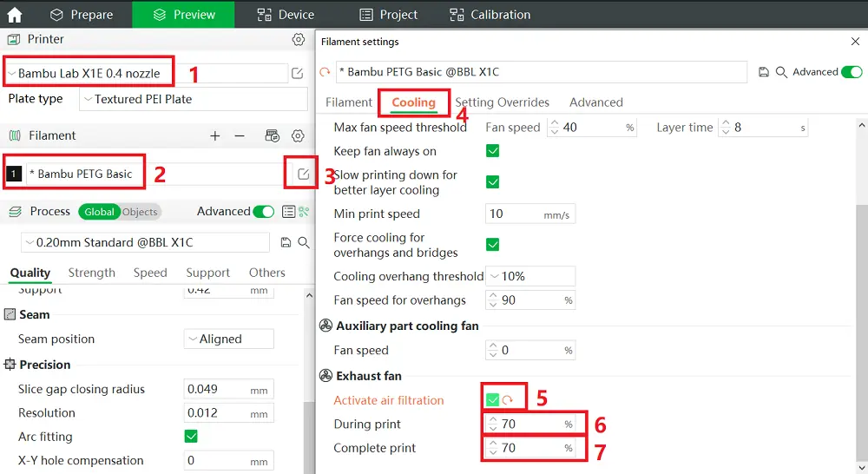Open the Project tab
The height and width of the screenshot is (474, 868).
(388, 15)
